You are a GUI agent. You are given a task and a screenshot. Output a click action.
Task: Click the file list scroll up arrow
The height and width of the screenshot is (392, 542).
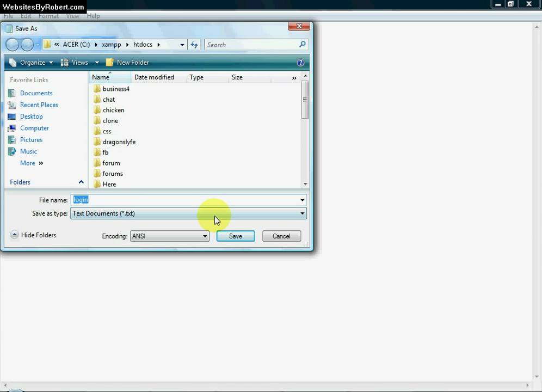tap(305, 76)
